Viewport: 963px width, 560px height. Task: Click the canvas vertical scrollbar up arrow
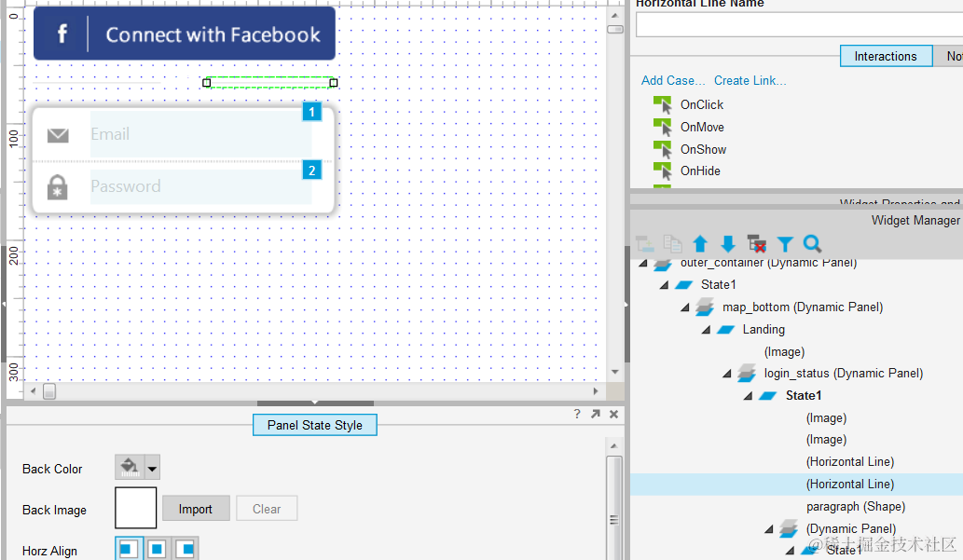[x=614, y=15]
